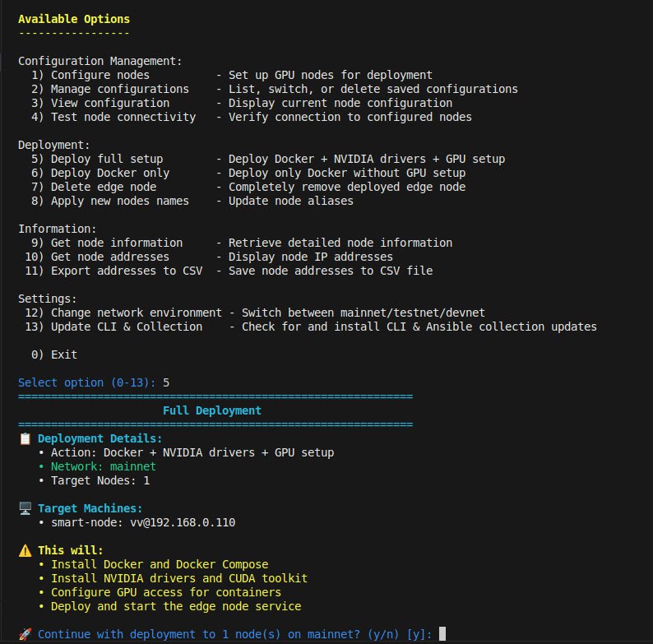Click the green 'Network: mainnet' line
The image size is (653, 644).
tap(104, 466)
